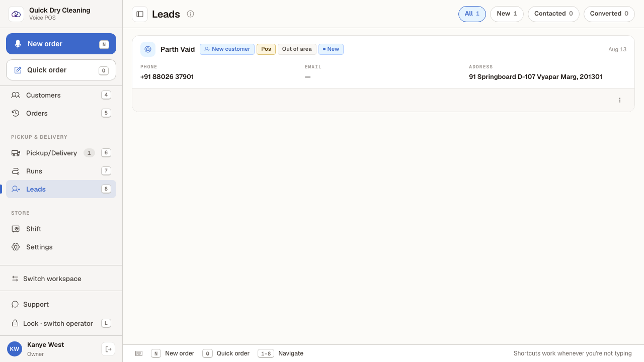Show Converted leads filter
The height and width of the screenshot is (362, 644).
tap(609, 14)
